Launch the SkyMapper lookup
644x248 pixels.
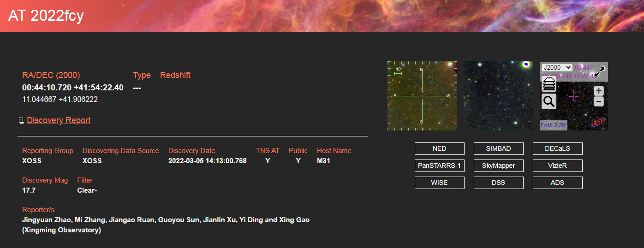click(x=498, y=165)
